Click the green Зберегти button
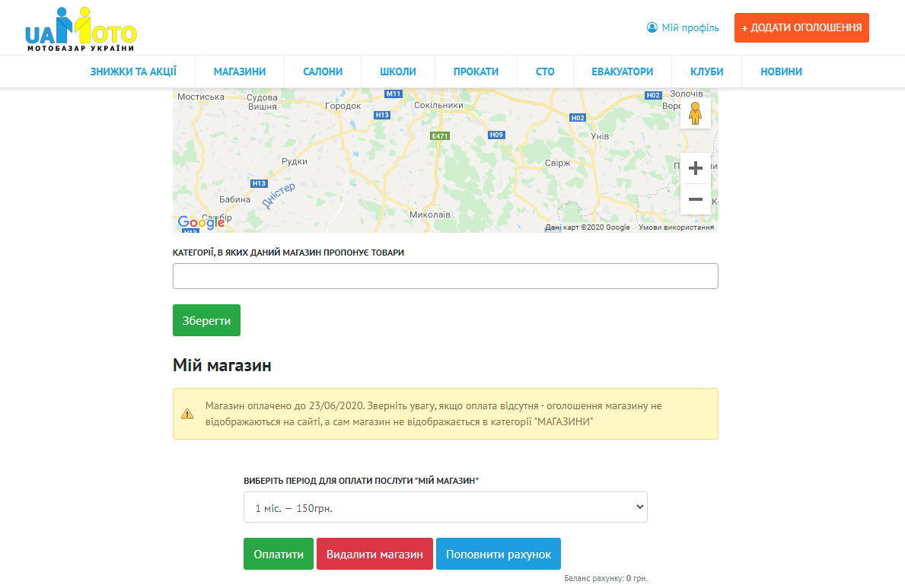 click(x=206, y=320)
